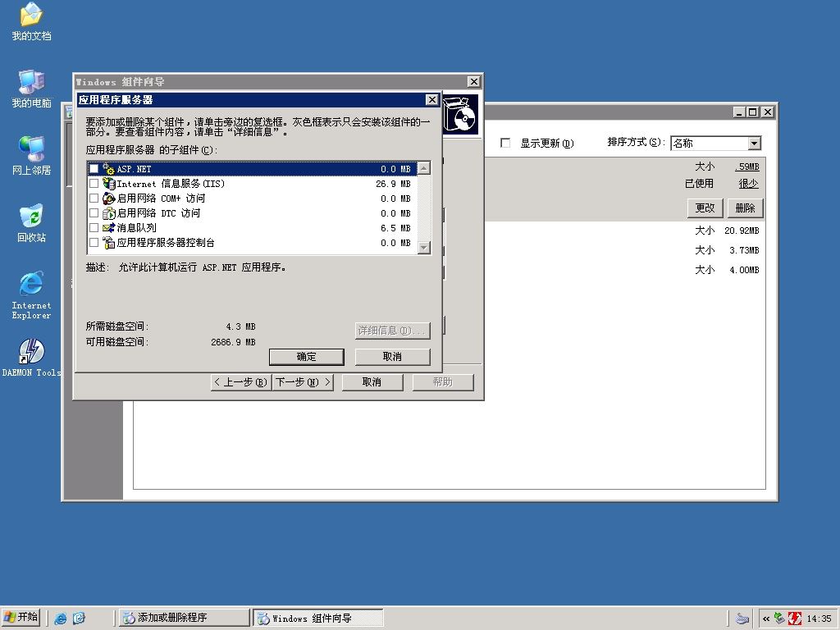Click the 消息队列 component icon

pyautogui.click(x=109, y=228)
